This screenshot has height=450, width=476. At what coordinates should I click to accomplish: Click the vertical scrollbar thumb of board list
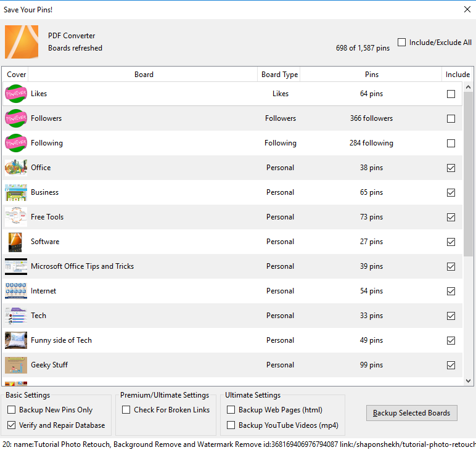pos(468,174)
